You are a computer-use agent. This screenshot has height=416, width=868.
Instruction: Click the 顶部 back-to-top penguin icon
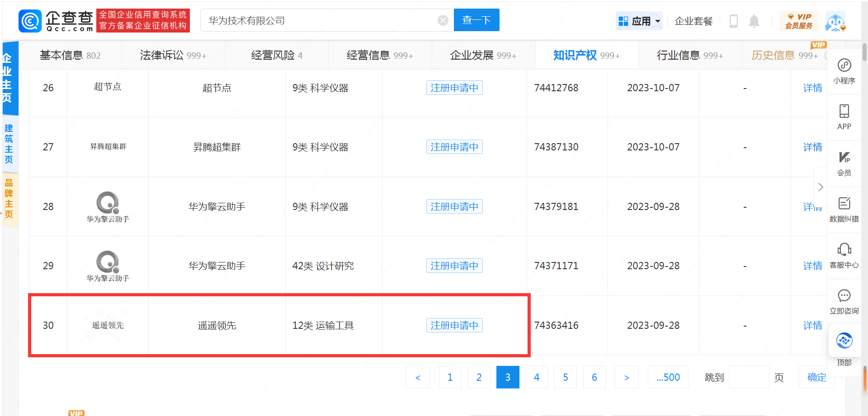click(844, 341)
